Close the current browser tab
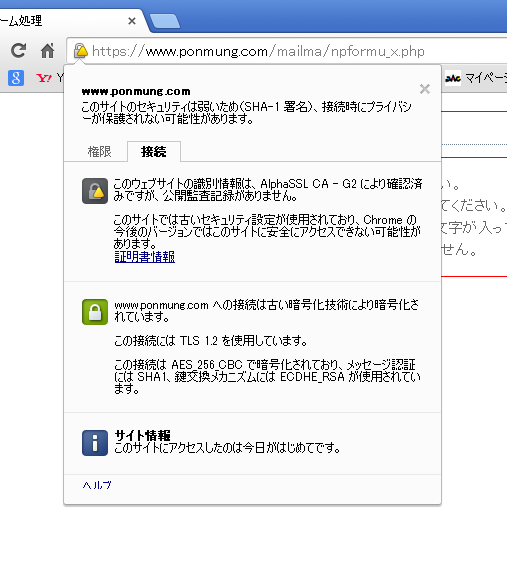 132,21
